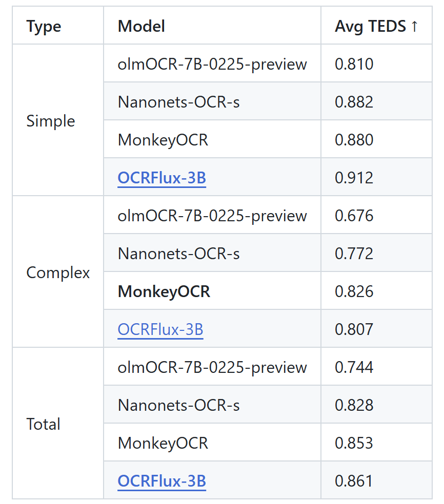Open the OCRFlux-3B link in Total rows
The width and height of the screenshot is (444, 504).
[x=162, y=481]
